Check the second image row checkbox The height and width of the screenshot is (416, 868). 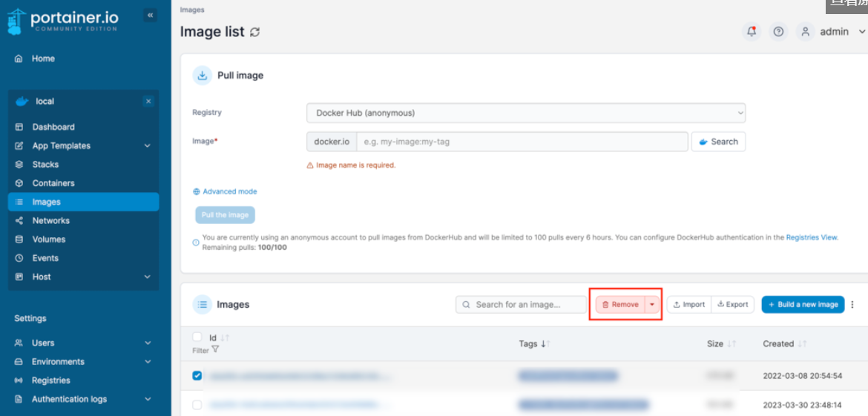point(197,405)
